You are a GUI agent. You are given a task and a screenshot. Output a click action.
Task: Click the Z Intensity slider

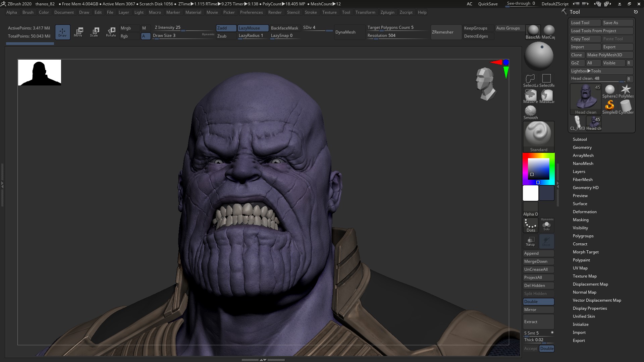coord(184,28)
